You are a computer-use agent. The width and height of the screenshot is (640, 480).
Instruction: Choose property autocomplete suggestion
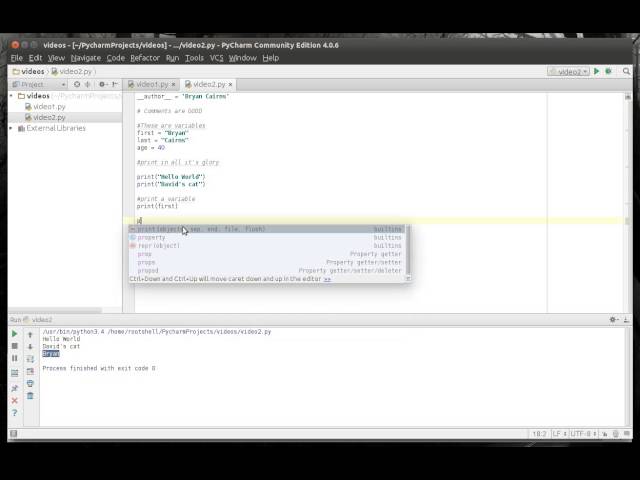(267, 238)
